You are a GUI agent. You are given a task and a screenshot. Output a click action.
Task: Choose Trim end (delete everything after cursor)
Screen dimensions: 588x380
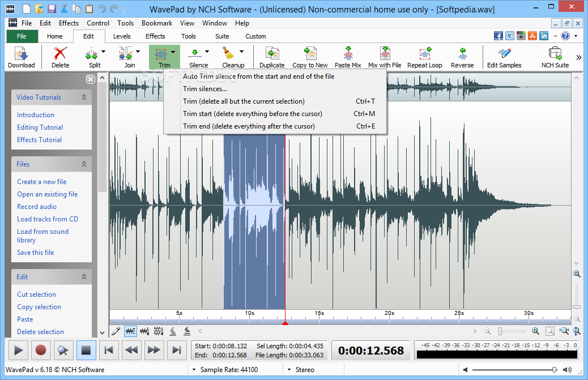point(275,126)
